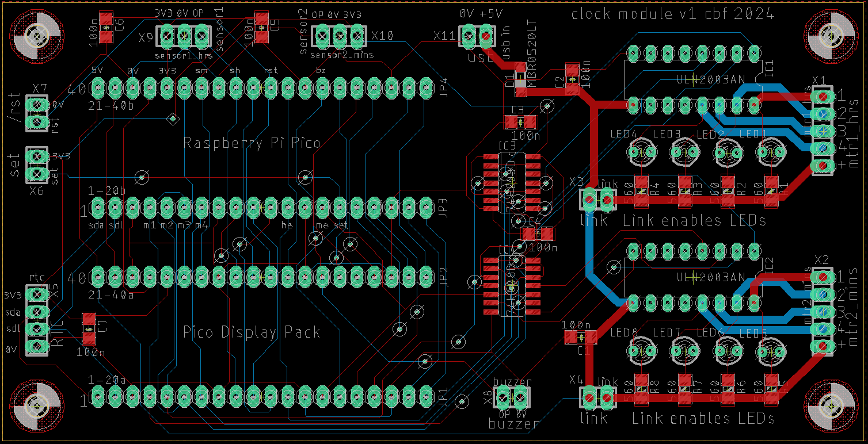Viewport: 868px width, 444px height.
Task: Select resistor R1 footprint
Action: click(771, 191)
